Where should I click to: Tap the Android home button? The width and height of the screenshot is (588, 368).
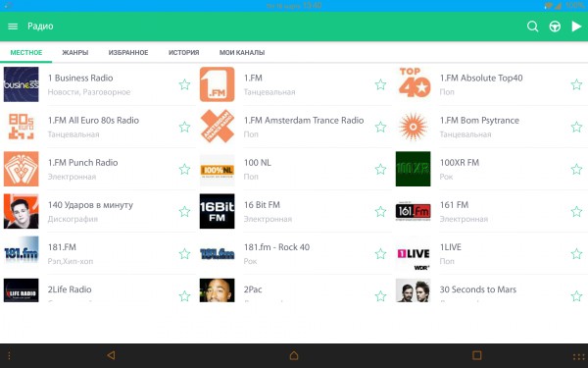(x=294, y=355)
